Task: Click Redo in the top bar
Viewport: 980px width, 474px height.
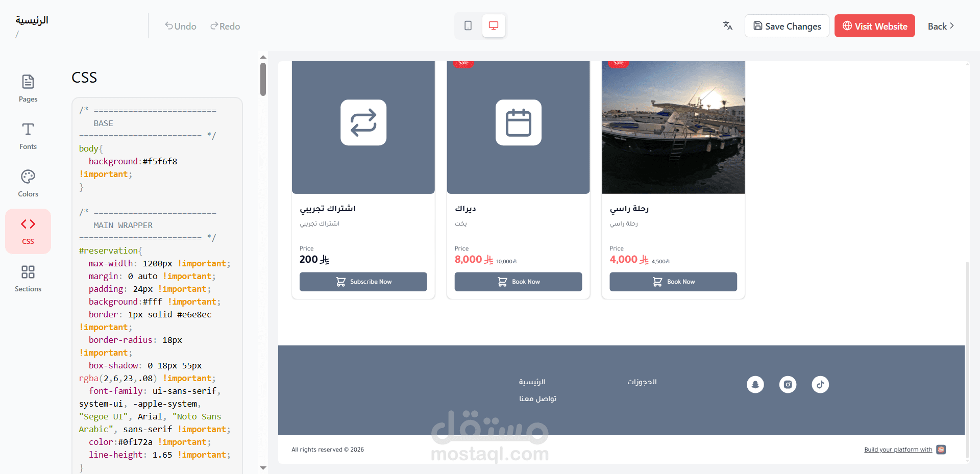Action: tap(225, 26)
